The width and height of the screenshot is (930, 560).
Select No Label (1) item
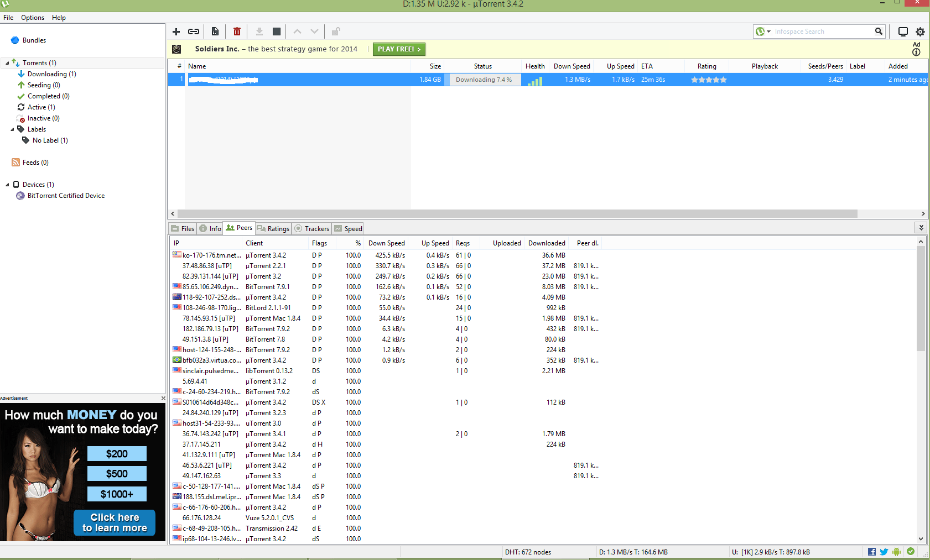(50, 140)
